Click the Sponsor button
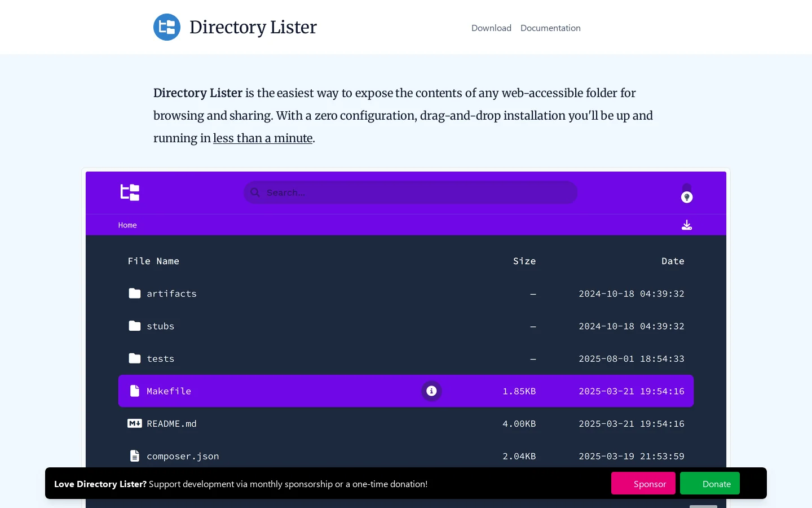Image resolution: width=812 pixels, height=508 pixels. 643,483
